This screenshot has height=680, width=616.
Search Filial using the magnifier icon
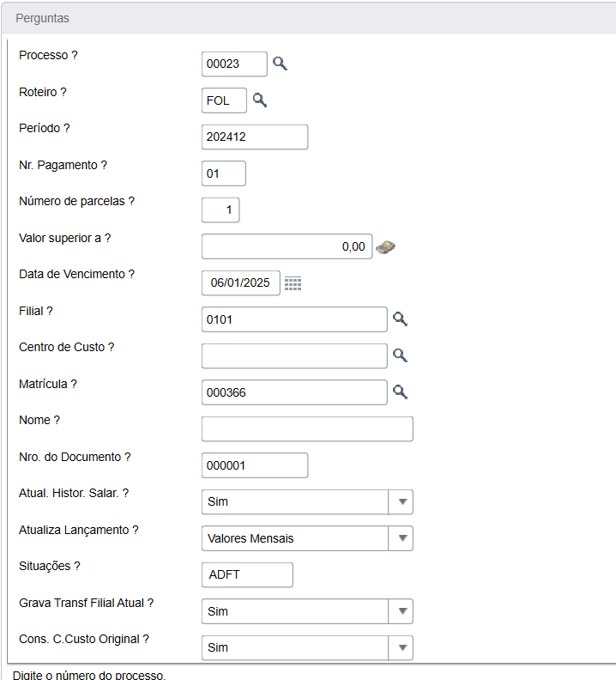point(400,319)
